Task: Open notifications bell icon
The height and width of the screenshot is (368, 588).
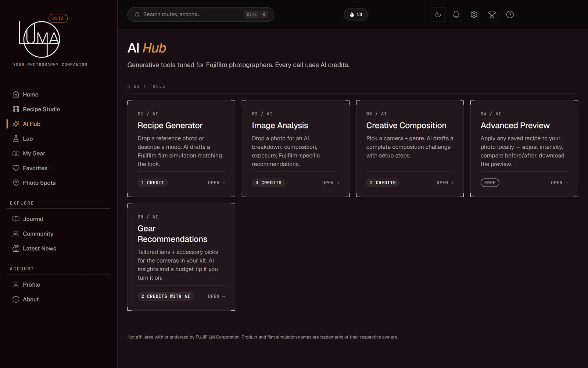Action: 456,15
